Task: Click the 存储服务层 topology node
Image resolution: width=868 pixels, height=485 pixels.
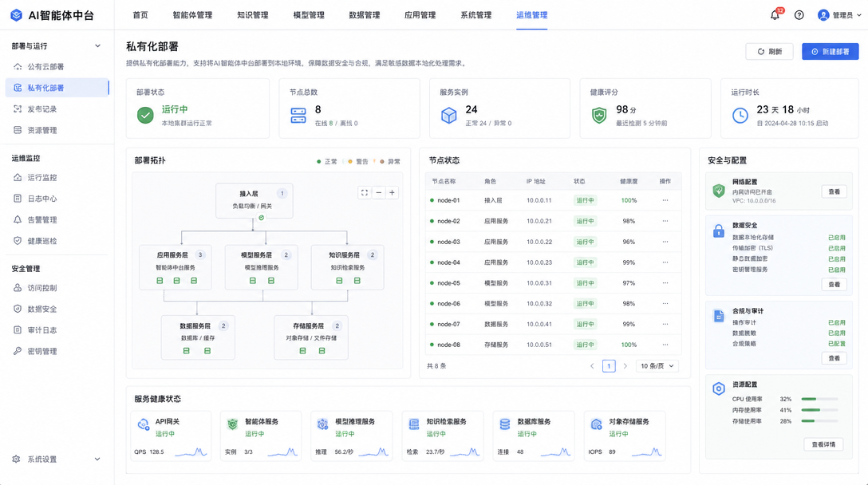Action: pyautogui.click(x=311, y=337)
